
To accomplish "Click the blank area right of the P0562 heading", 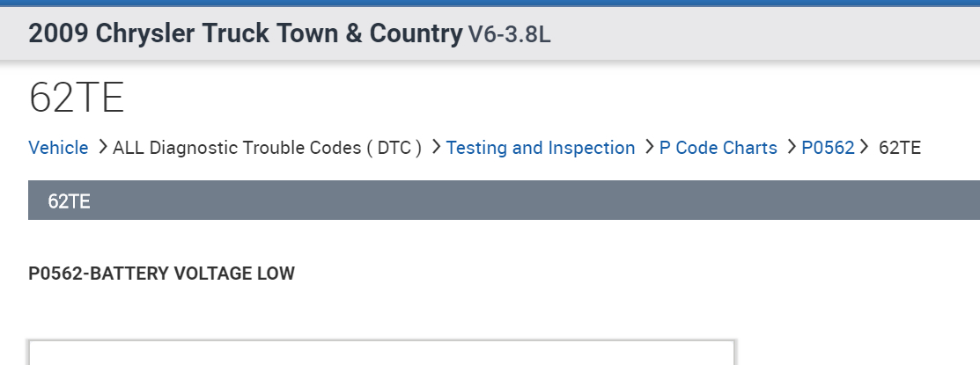I will [x=616, y=274].
